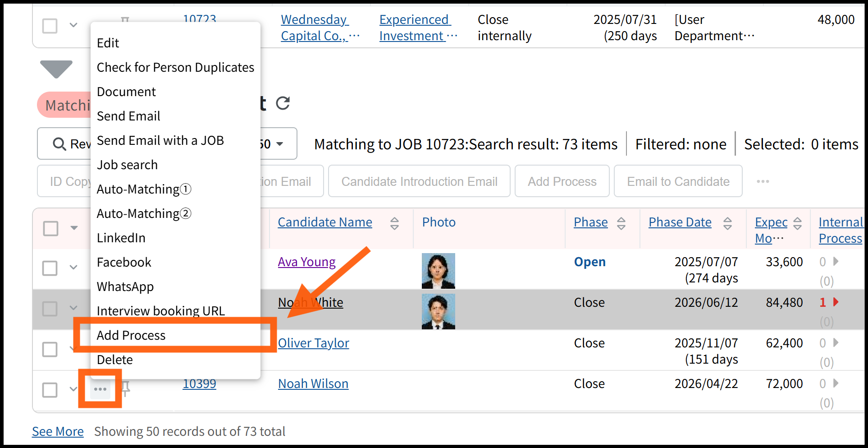The width and height of the screenshot is (868, 448).
Task: Choose Add Process from the context menu
Action: tap(131, 335)
